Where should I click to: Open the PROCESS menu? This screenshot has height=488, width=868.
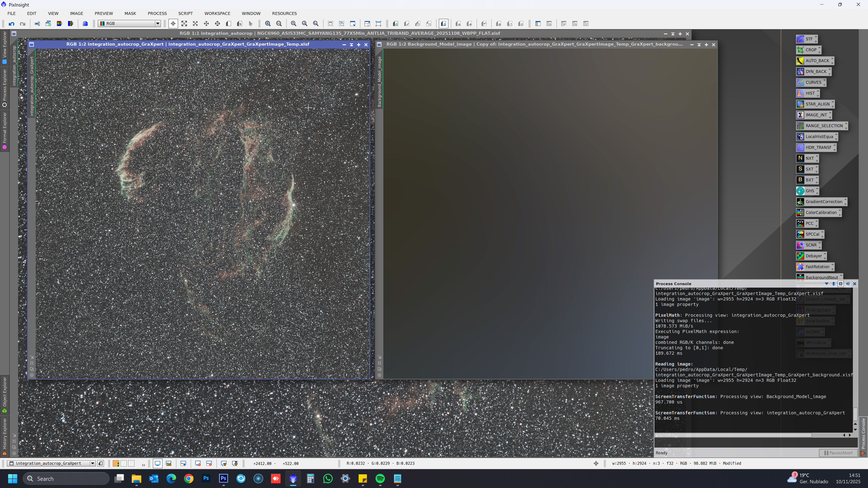pos(157,14)
